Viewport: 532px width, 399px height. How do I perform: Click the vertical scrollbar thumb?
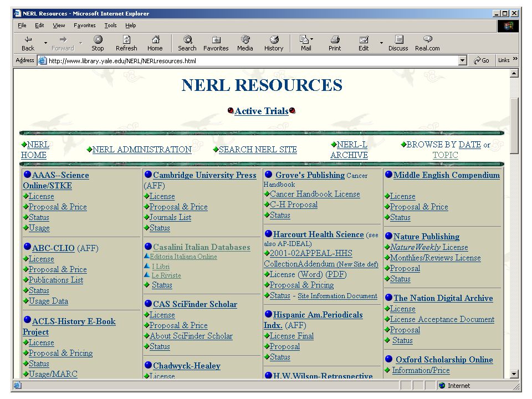pos(514,126)
